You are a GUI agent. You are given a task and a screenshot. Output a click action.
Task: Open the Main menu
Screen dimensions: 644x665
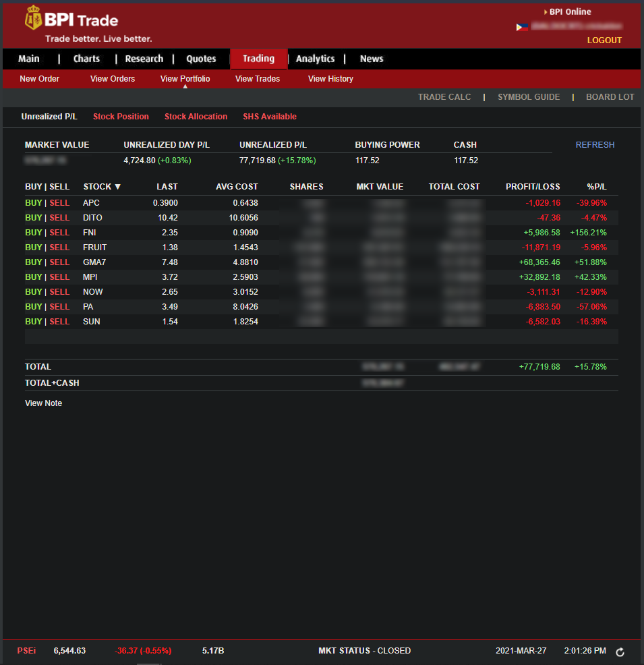[29, 59]
